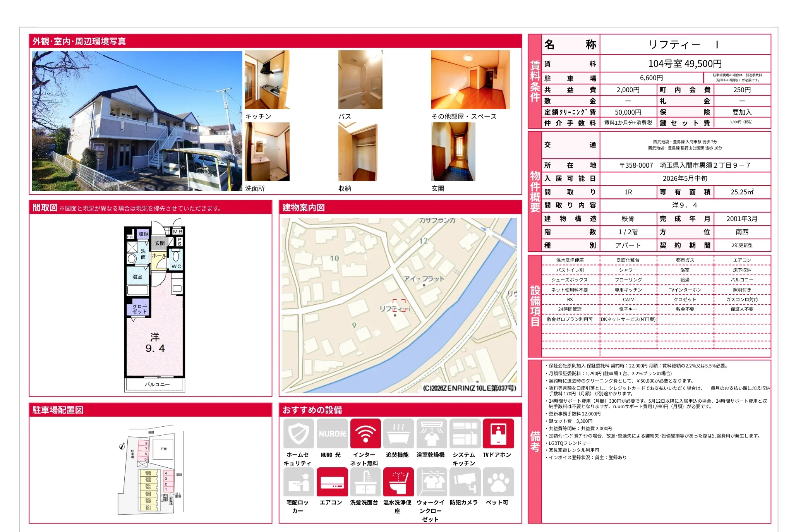Open the bath (バス) photo thumbnail
The height and width of the screenshot is (532, 796).
(x=360, y=80)
